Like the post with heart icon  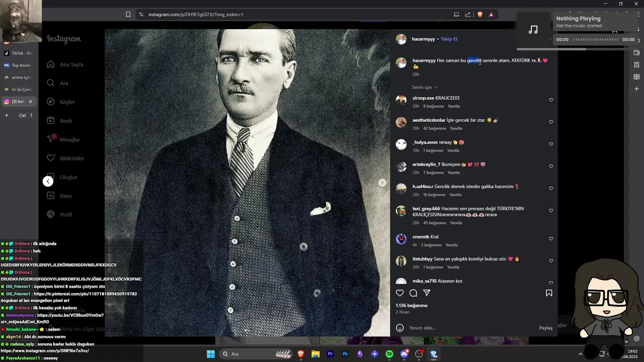(400, 293)
